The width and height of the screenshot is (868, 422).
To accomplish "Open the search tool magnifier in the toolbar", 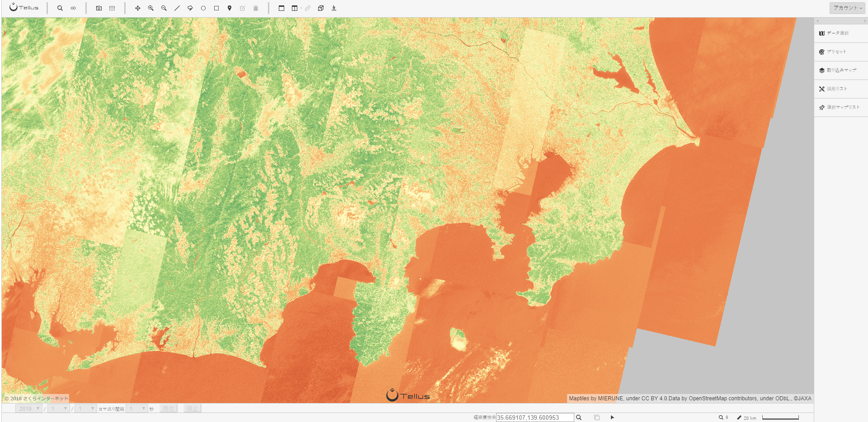I will click(60, 8).
